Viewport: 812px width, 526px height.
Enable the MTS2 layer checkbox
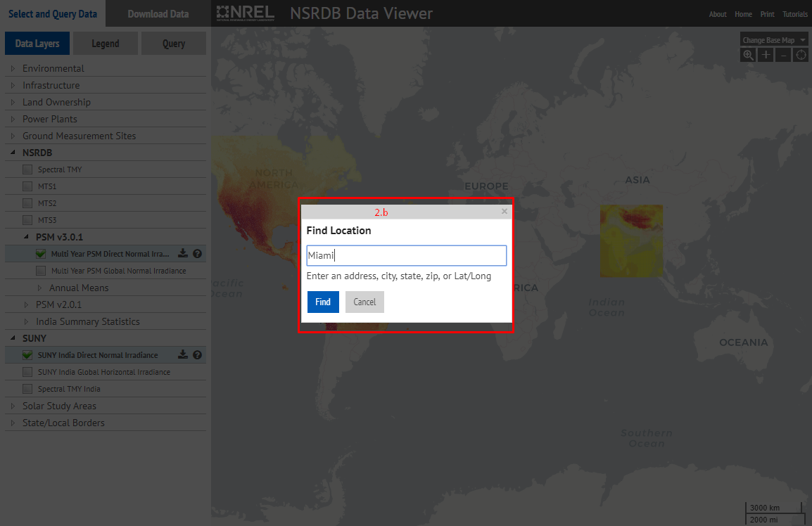click(x=27, y=203)
